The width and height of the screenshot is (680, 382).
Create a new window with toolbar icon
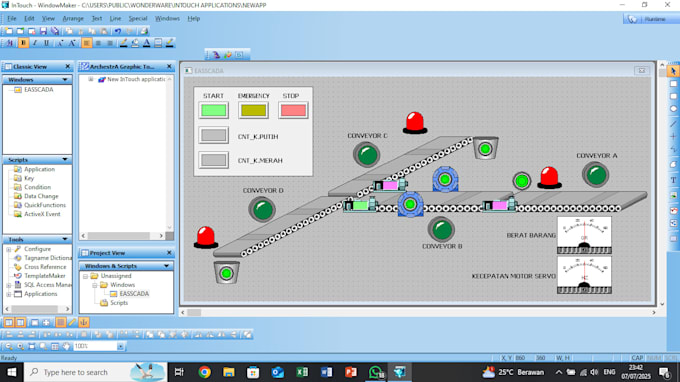[x=9, y=31]
